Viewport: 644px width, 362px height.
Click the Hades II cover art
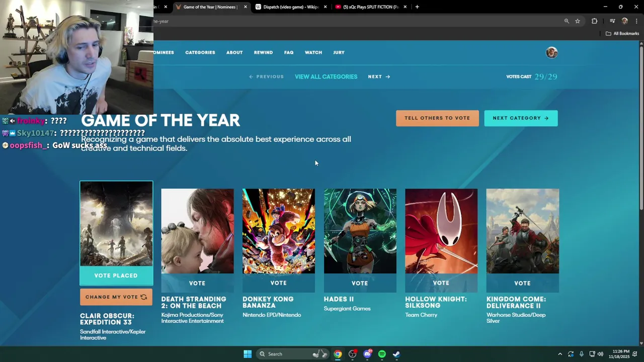(x=360, y=231)
